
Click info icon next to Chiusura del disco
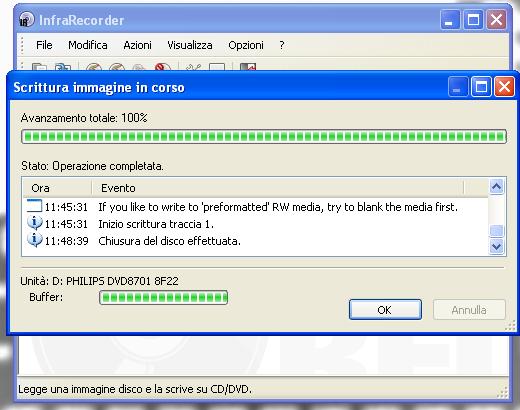[x=35, y=240]
